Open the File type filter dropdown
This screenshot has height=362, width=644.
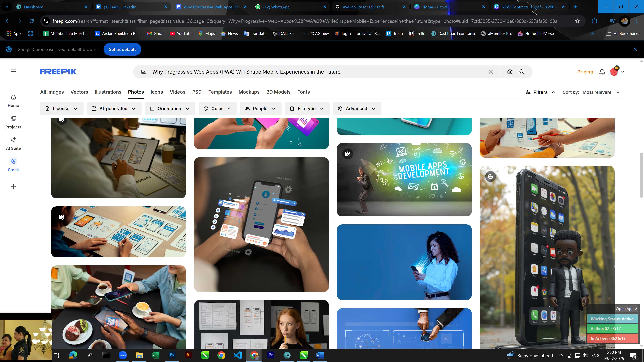tap(307, 108)
